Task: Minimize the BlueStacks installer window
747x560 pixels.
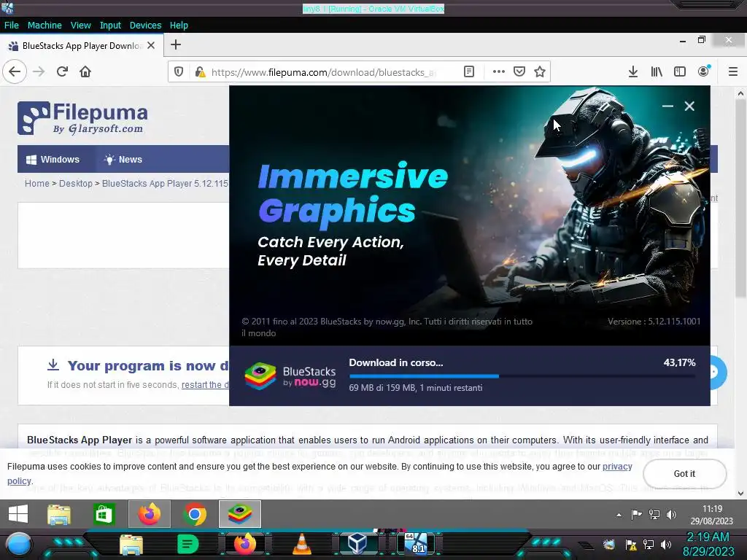Action: 667,106
